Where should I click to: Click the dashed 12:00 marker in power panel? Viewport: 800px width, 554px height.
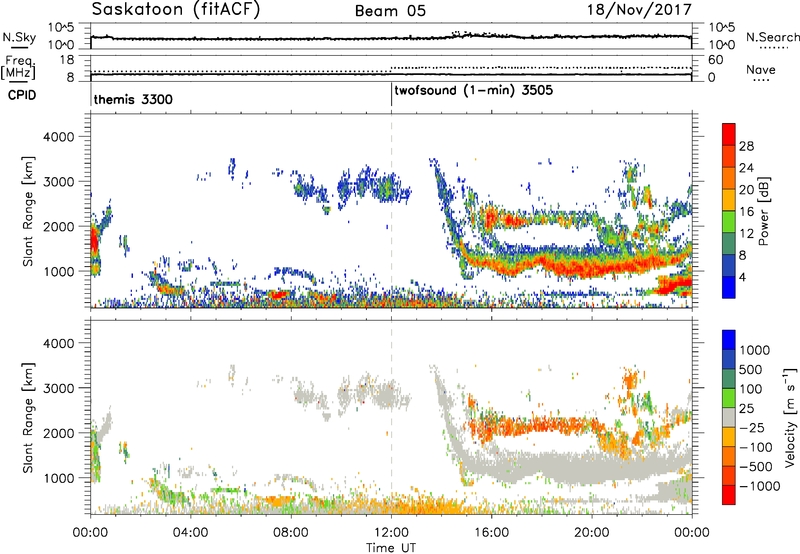391,211
